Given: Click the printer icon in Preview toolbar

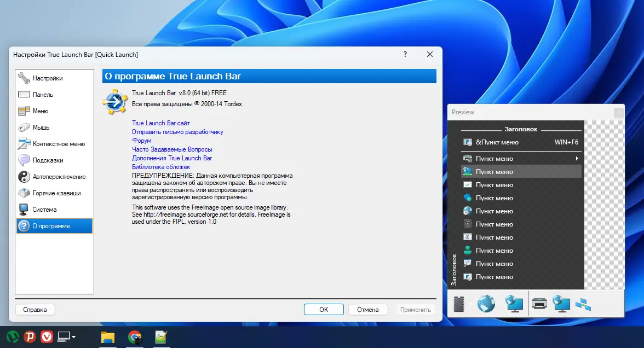Looking at the screenshot, I should coord(539,304).
